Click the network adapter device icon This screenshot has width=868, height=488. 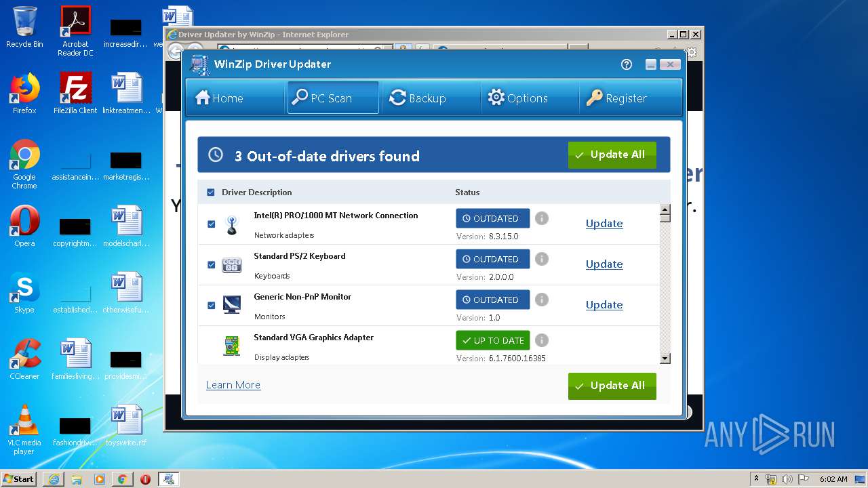coord(232,225)
